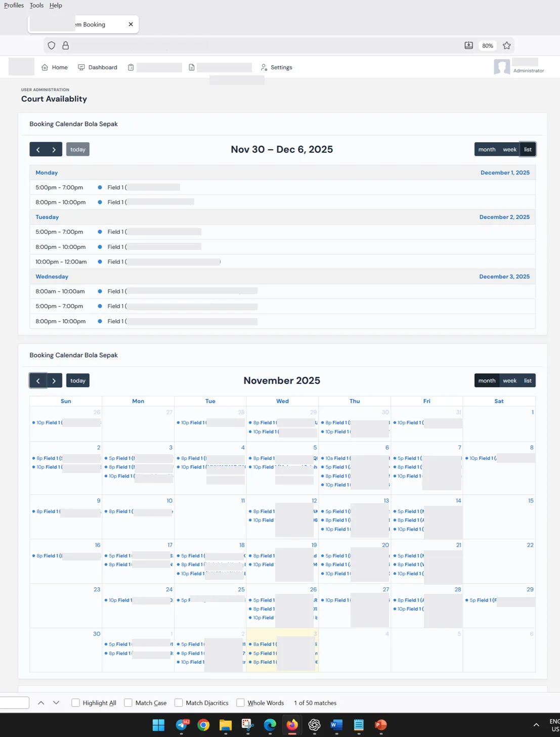Screen dimensions: 560x737
Task: Open Notepad from the taskbar
Action: 359,725
